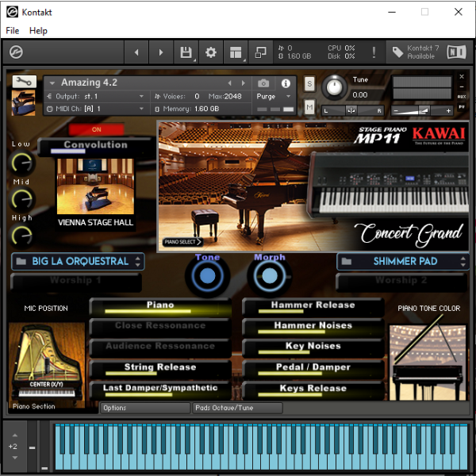This screenshot has width=476, height=476.
Task: Toggle the Worship 1 pad button
Action: [76, 282]
